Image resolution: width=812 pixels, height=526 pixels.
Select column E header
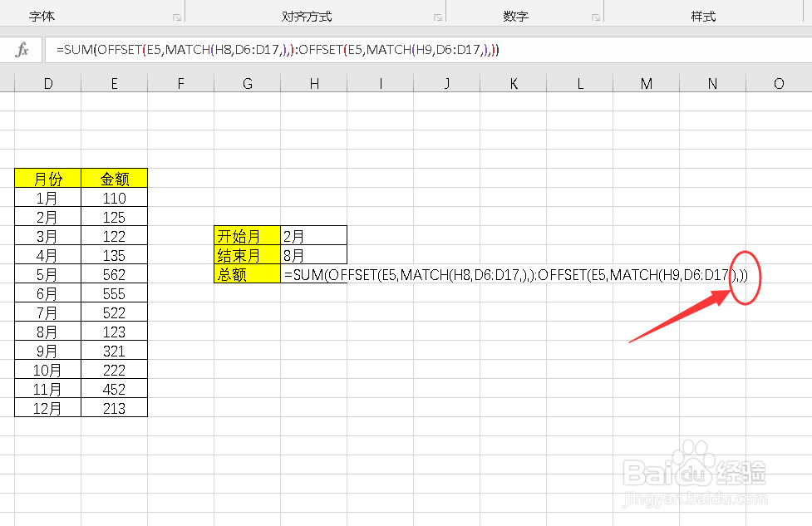pyautogui.click(x=114, y=83)
